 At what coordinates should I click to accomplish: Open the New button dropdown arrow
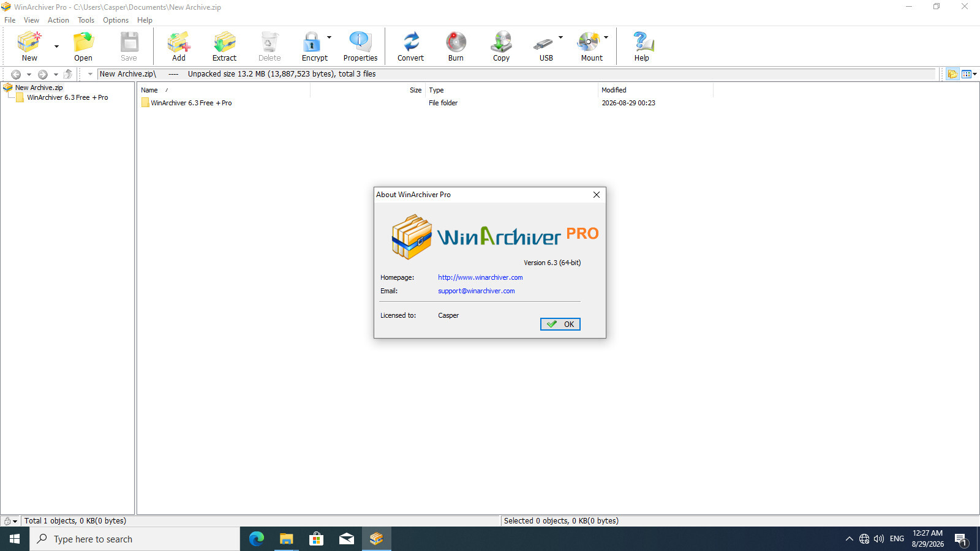coord(56,47)
